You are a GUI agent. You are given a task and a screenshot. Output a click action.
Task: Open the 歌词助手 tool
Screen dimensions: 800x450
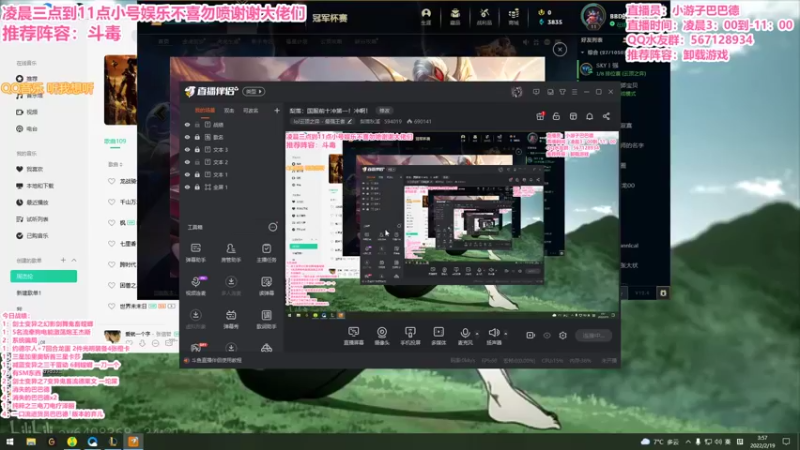266,319
